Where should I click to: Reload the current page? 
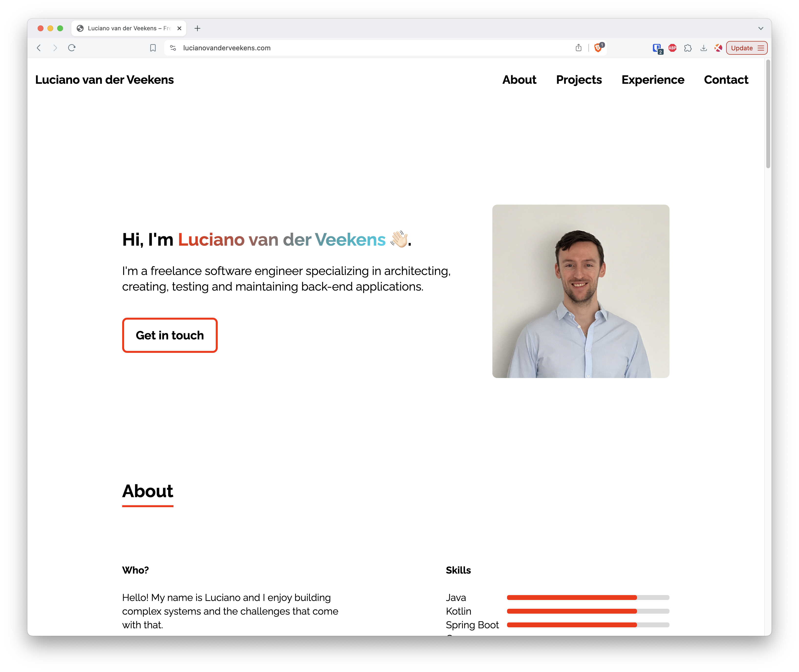pos(72,48)
